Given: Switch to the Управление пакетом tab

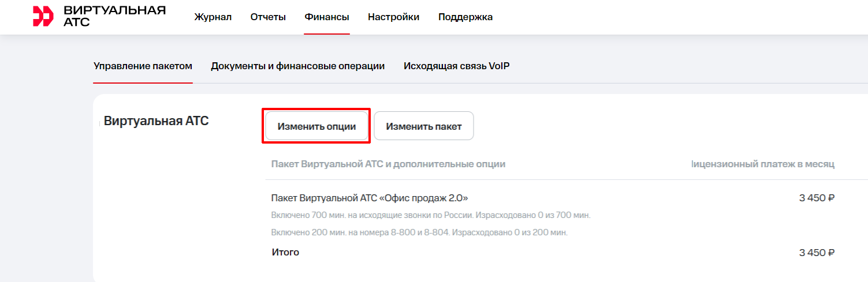Looking at the screenshot, I should [143, 66].
